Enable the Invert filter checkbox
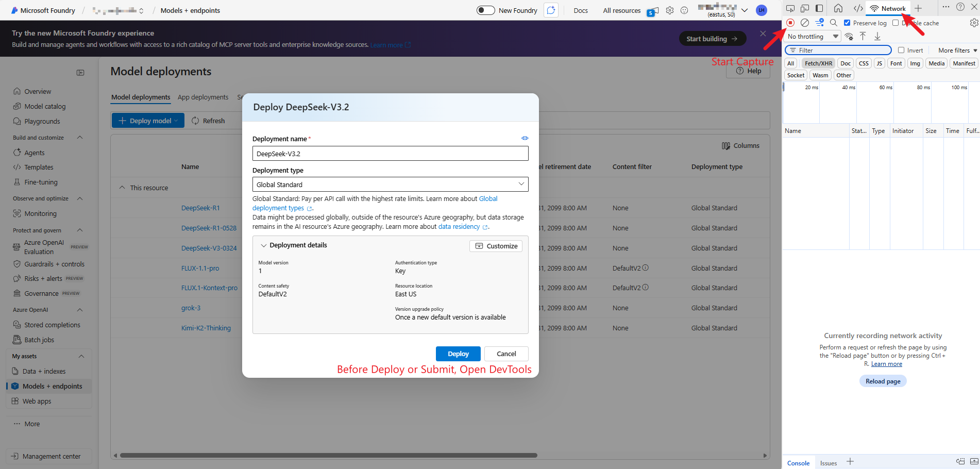Image resolution: width=980 pixels, height=469 pixels. point(902,50)
